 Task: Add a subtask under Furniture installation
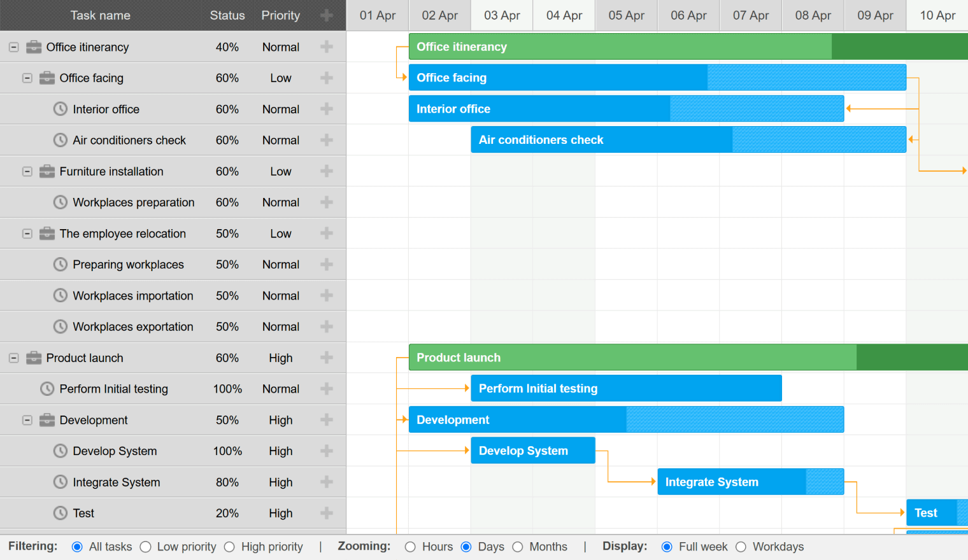326,171
